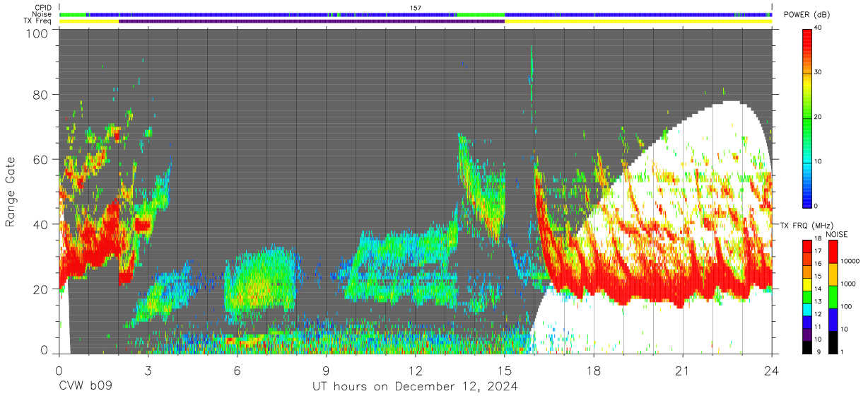Click the POWER (dB) color bar legend
This screenshot has width=868, height=401.
coord(807,117)
